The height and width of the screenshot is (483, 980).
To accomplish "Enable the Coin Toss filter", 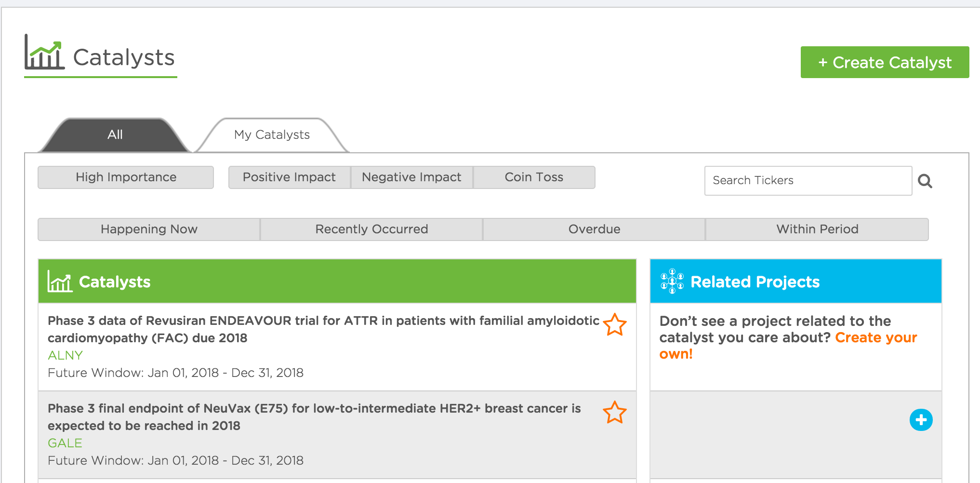I will [534, 177].
